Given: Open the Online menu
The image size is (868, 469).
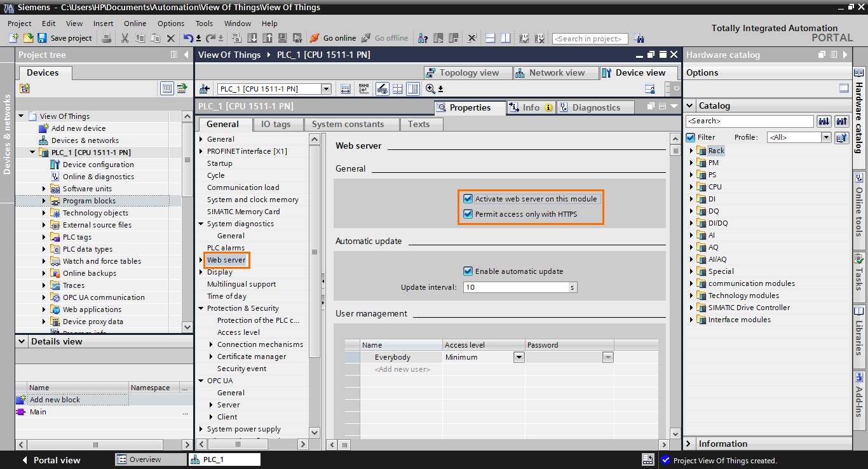Looking at the screenshot, I should pos(135,24).
